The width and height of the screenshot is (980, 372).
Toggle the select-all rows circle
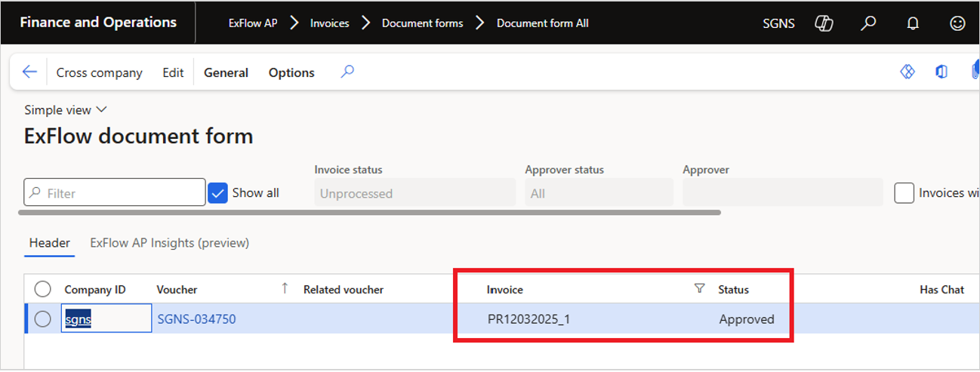43,289
